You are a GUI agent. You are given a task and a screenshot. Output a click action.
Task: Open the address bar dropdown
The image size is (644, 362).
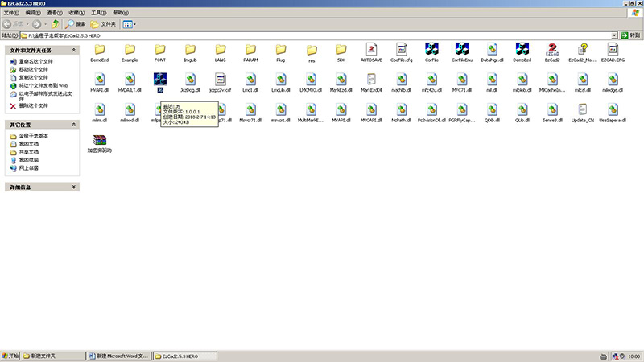tap(614, 36)
